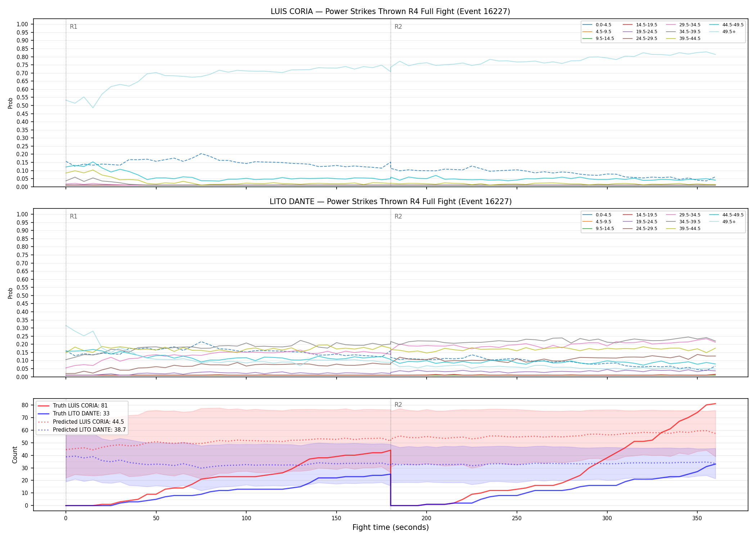
Task: Pick '19.5-24.5' legend entry in LITO DANTE chart
Action: (640, 222)
